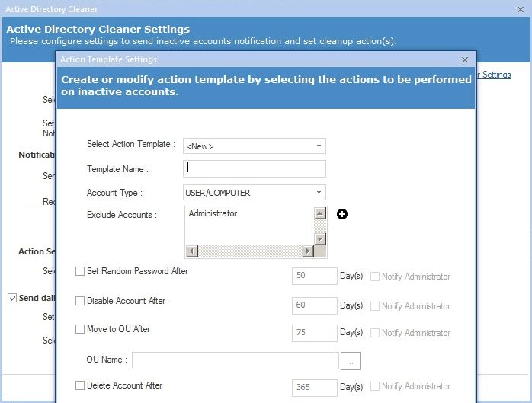Click the plus icon to add excluded accounts
532x403 pixels.
pos(342,214)
